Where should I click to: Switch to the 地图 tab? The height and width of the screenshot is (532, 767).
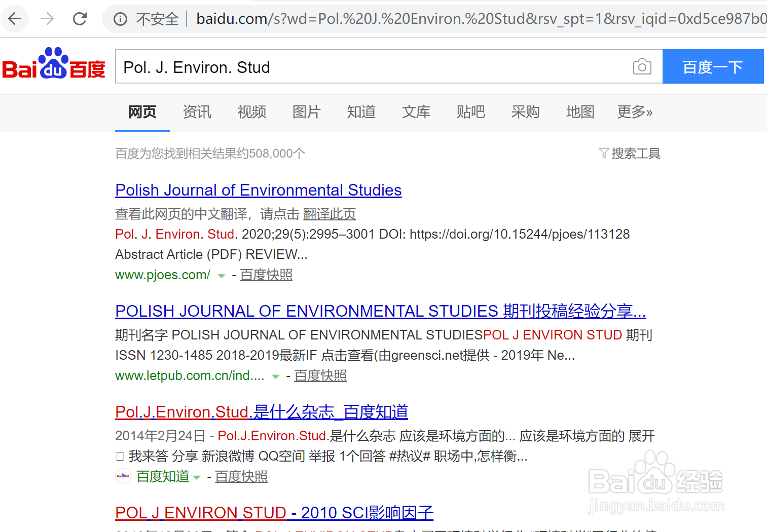pos(580,112)
